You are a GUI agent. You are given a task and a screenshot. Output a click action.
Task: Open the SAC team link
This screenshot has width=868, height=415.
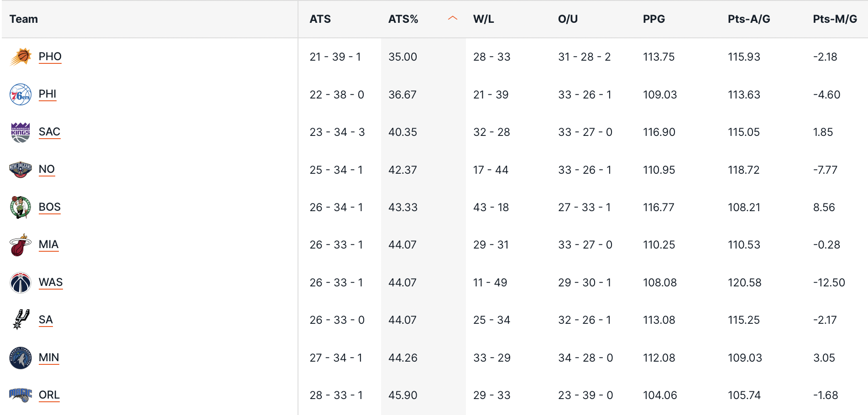tap(49, 132)
